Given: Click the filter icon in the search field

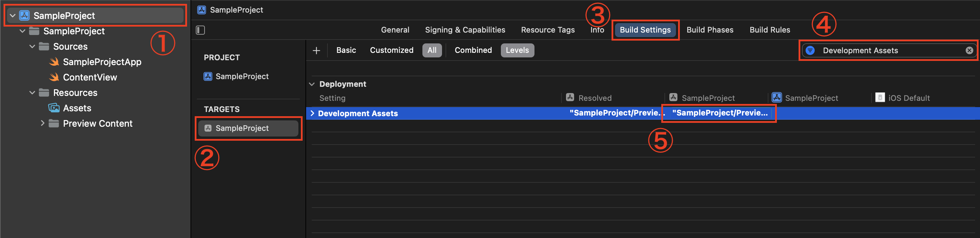Looking at the screenshot, I should pos(810,50).
